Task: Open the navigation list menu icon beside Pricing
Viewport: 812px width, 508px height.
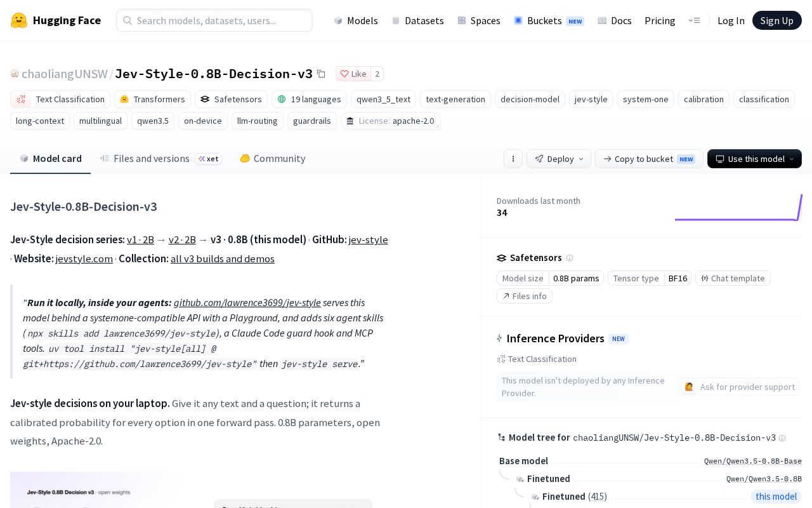Action: tap(694, 20)
